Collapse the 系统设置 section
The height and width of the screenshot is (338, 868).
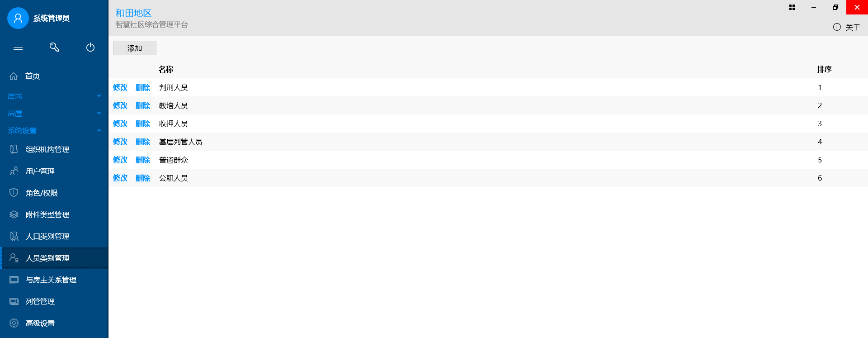coord(99,130)
